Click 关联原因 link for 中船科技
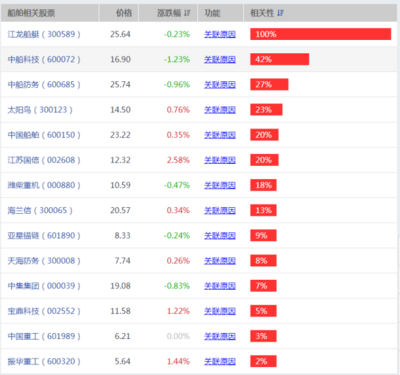Screen dimensions: 400x375 pyautogui.click(x=220, y=59)
